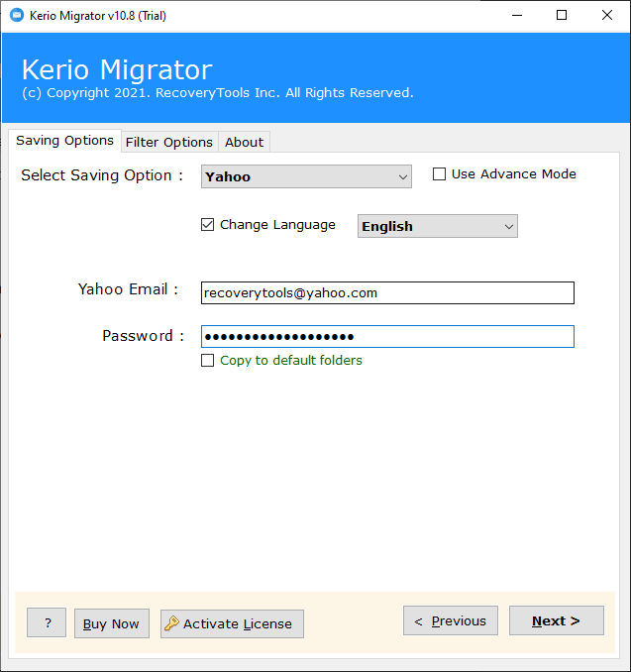Expand the English language dropdown
Screen dimensions: 631x672
click(x=438, y=226)
